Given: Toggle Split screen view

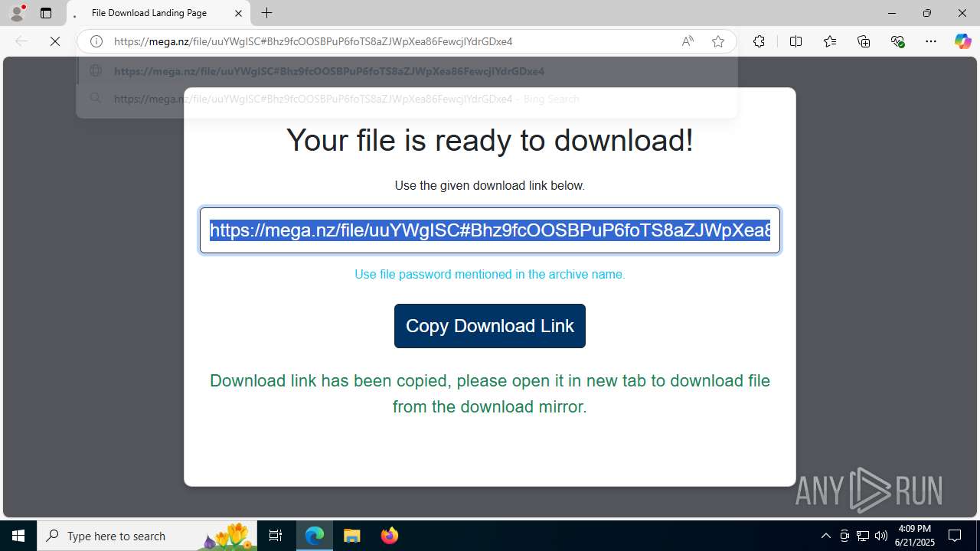Looking at the screenshot, I should (795, 41).
